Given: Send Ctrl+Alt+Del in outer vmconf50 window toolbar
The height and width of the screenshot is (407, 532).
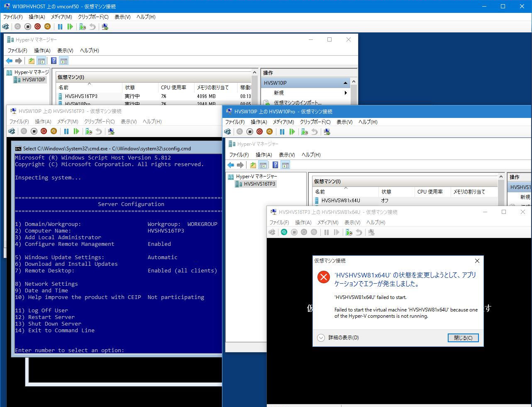Looking at the screenshot, I should [5, 27].
